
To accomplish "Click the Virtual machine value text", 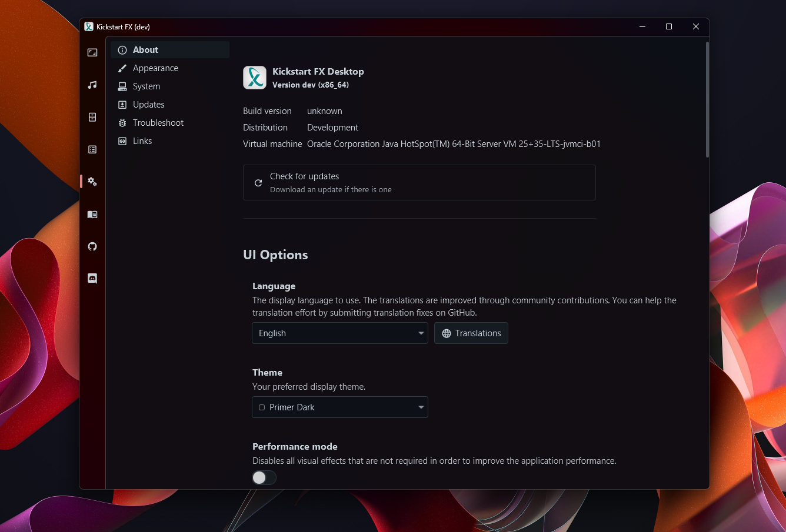I will [454, 144].
